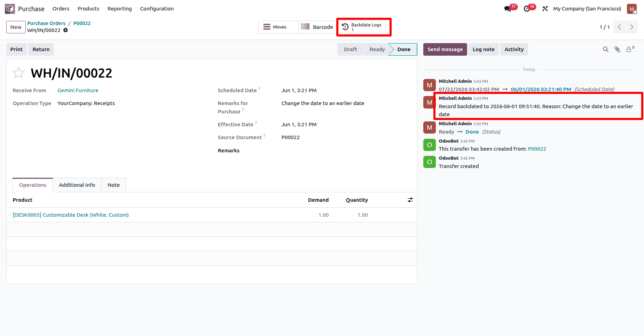Open attachments with the paperclip icon
This screenshot has height=336, width=644.
click(x=617, y=49)
